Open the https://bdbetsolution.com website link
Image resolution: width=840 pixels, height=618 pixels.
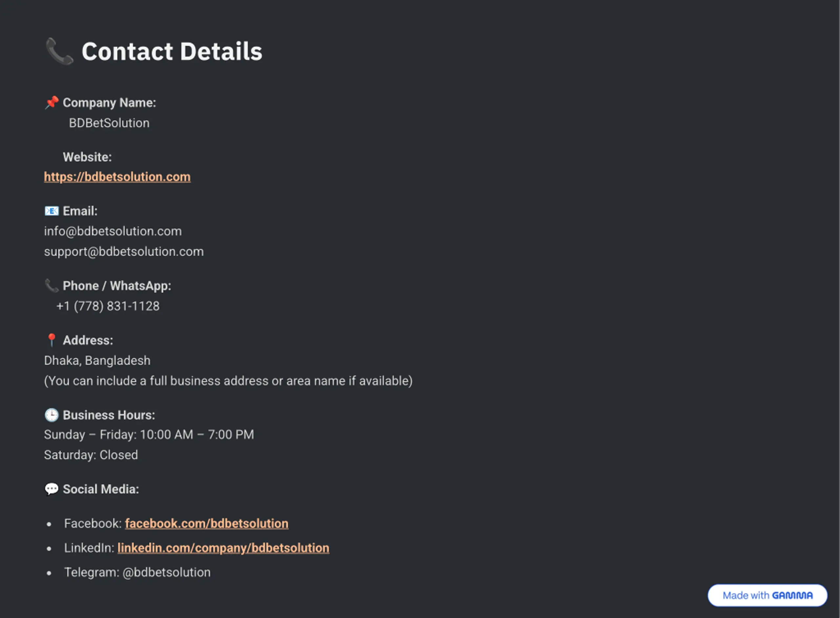(117, 177)
